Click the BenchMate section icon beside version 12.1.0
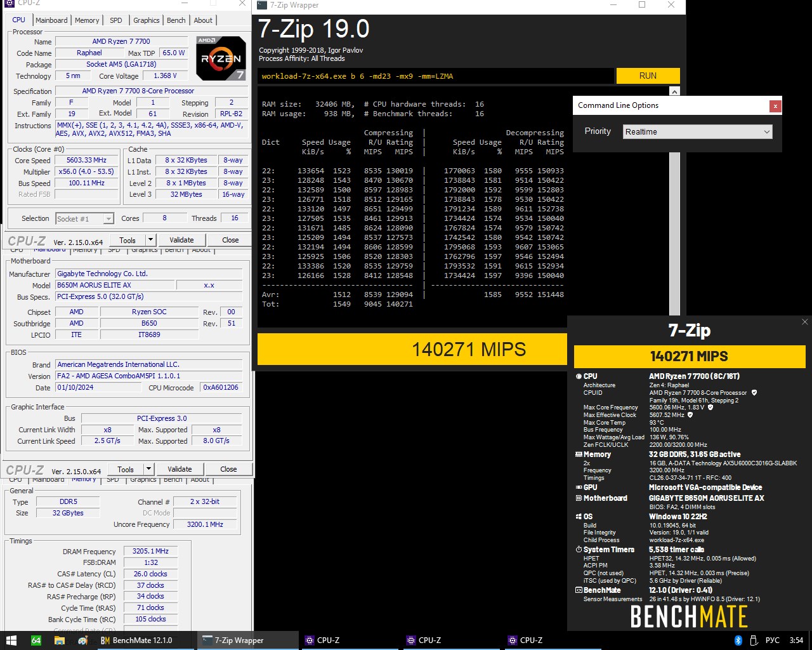The image size is (812, 650). pyautogui.click(x=579, y=590)
